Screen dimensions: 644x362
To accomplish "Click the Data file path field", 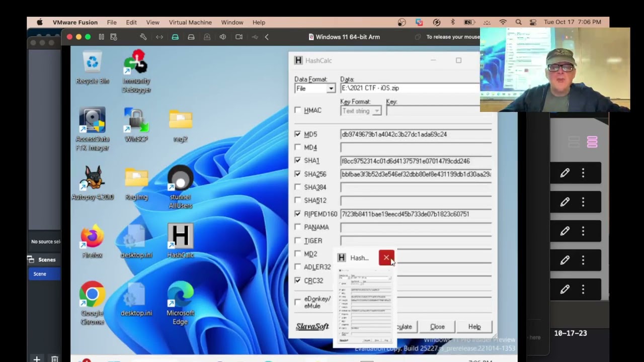I will point(410,88).
